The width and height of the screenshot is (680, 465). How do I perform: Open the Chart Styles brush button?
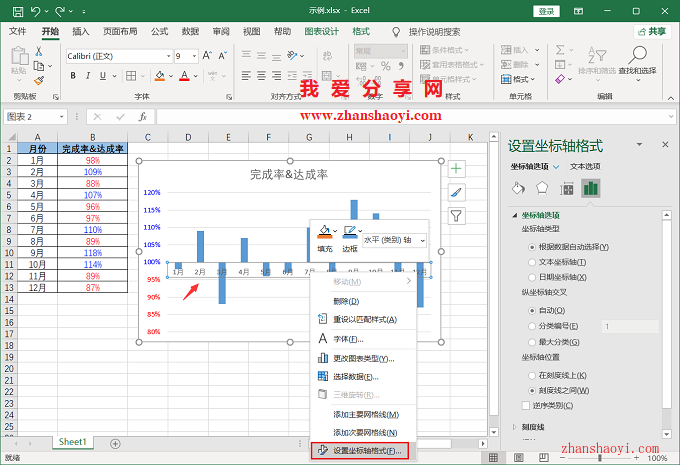(x=456, y=192)
